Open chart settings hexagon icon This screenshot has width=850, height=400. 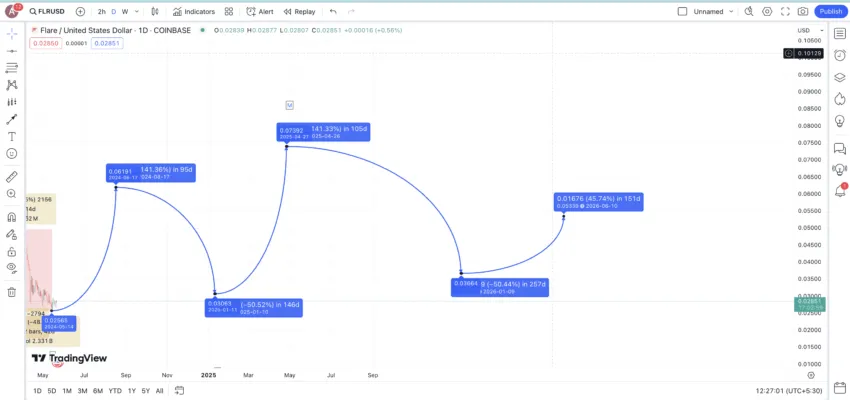767,11
